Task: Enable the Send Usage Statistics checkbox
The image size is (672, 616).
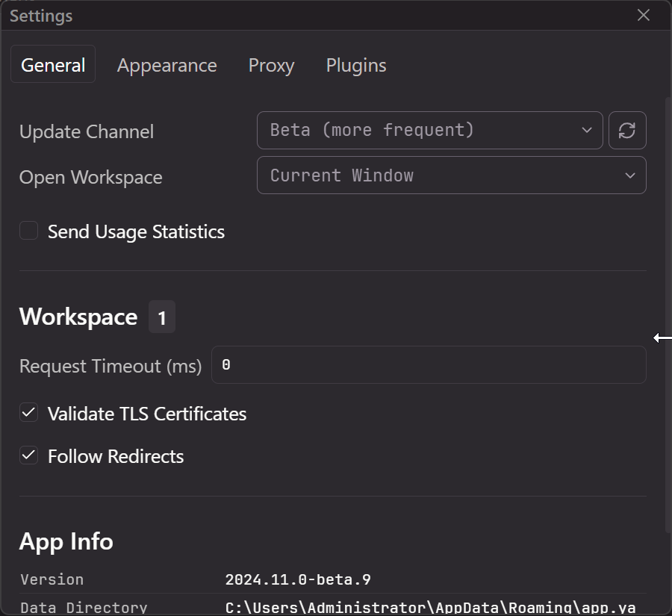Action: click(29, 231)
